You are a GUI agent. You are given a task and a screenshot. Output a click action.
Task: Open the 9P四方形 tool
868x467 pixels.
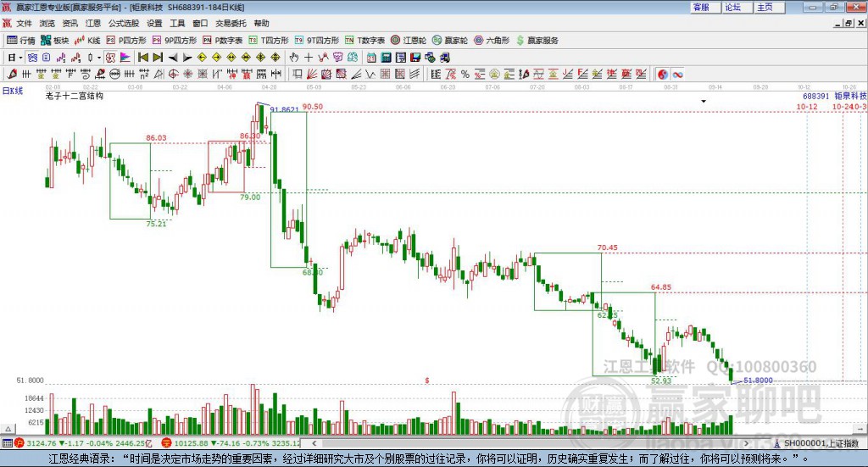coord(175,41)
